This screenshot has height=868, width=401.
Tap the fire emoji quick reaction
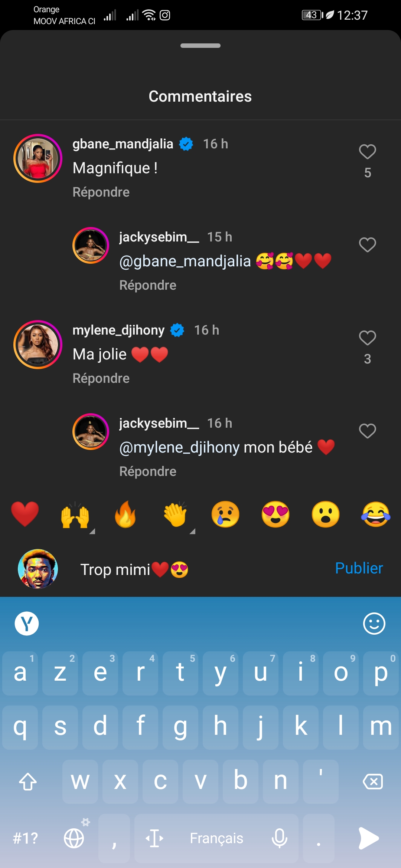coord(125,514)
